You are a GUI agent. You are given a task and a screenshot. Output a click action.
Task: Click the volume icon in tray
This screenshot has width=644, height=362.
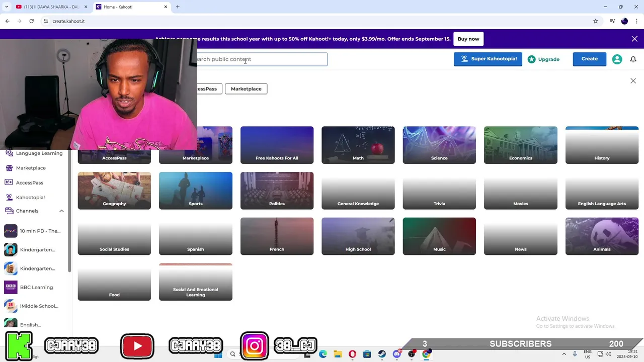[608, 354]
